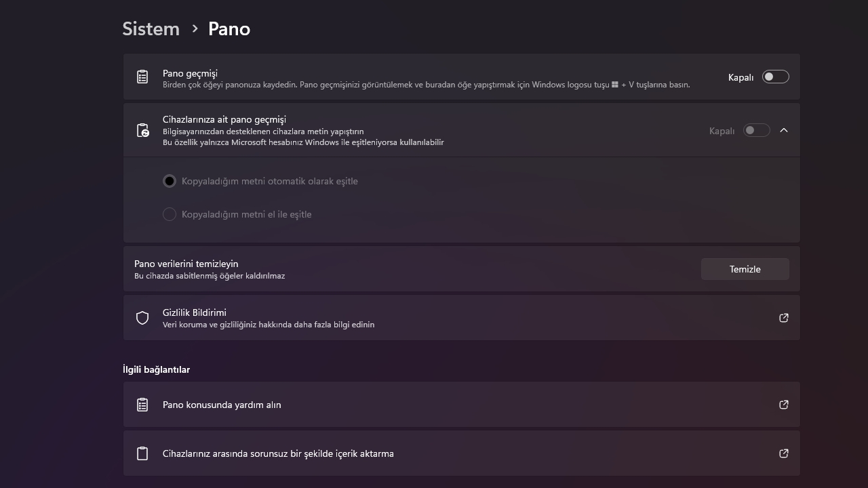Open external link icon for Pano yardım

coord(784,405)
